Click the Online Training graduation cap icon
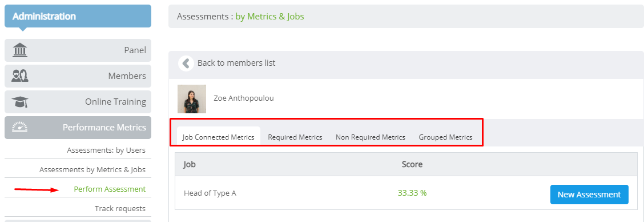Image resolution: width=644 pixels, height=222 pixels. tap(20, 102)
